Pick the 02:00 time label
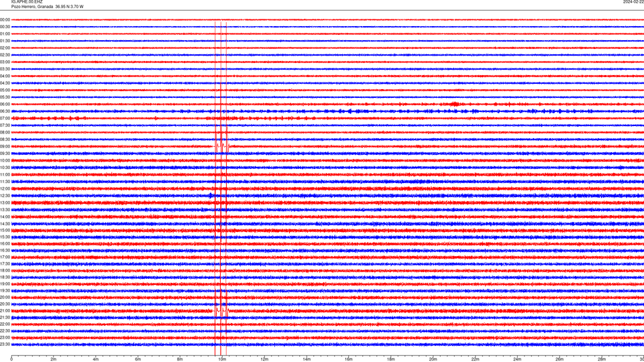 pyautogui.click(x=5, y=48)
